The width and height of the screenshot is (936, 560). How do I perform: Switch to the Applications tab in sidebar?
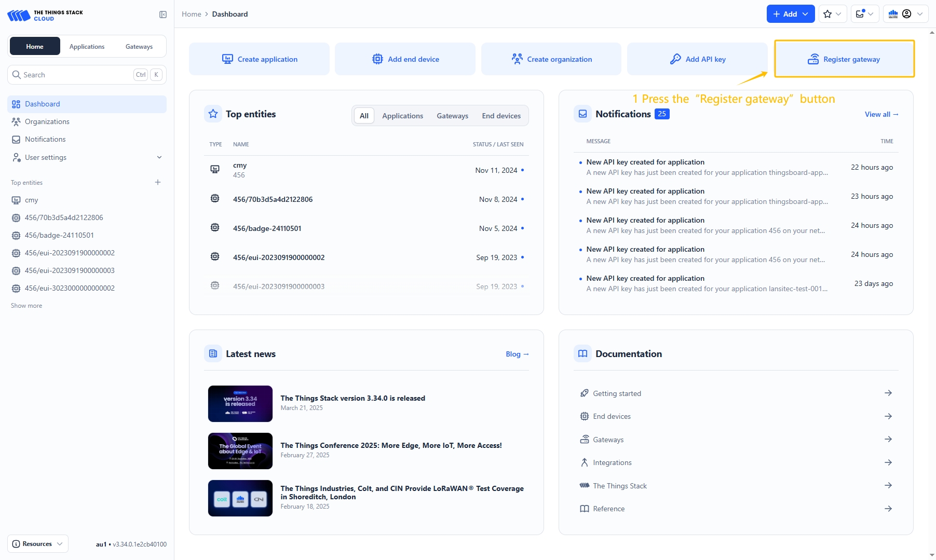point(87,47)
